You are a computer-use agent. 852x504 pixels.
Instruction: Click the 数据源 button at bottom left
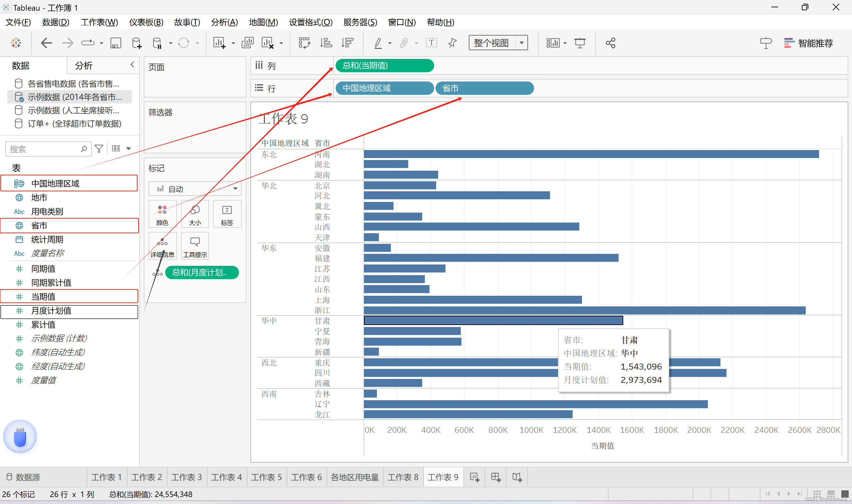24,477
